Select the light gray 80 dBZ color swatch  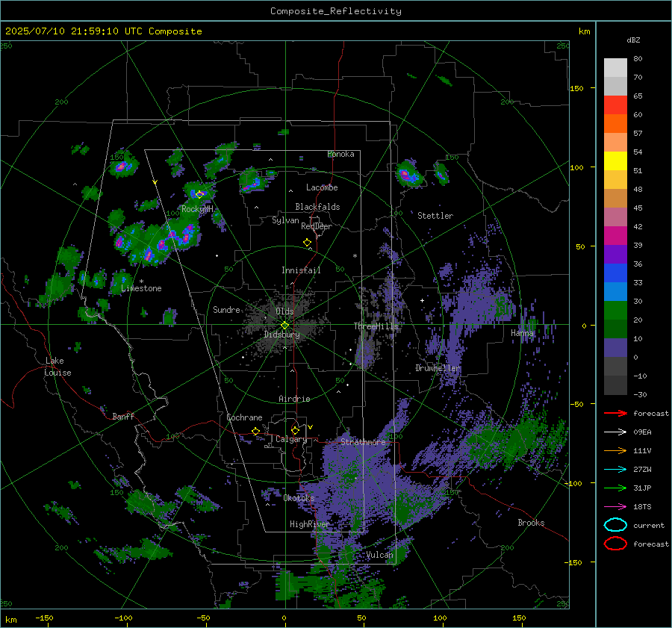615,68
